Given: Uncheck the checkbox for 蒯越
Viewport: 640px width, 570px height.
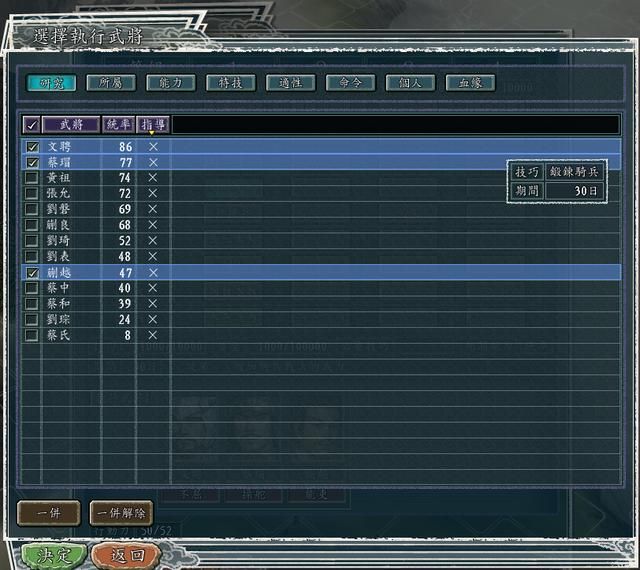Looking at the screenshot, I should point(32,272).
